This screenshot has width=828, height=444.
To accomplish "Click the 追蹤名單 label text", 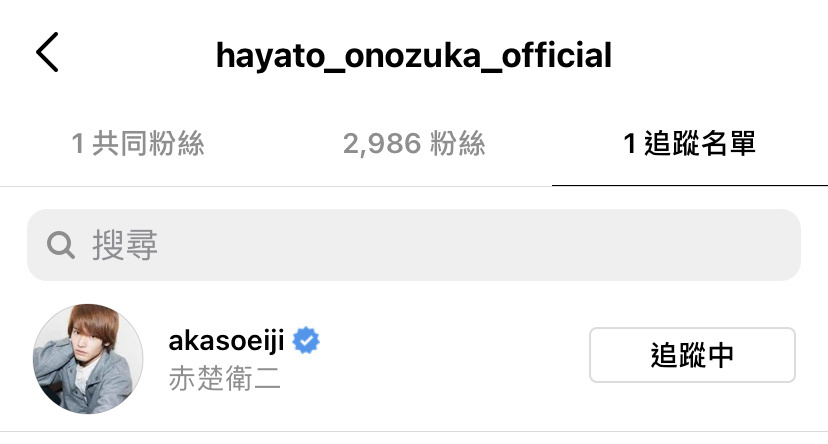I will [x=700, y=144].
